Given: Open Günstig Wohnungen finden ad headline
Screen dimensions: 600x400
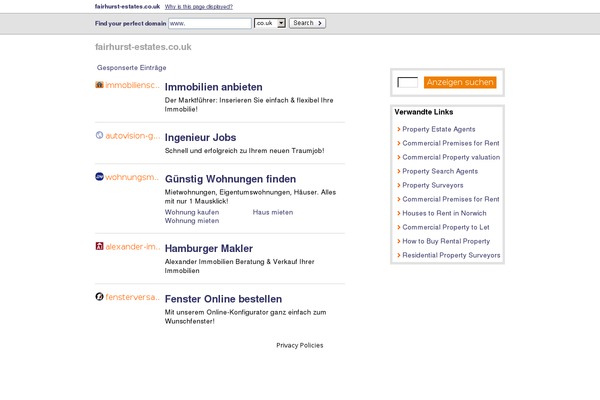Looking at the screenshot, I should tap(230, 179).
